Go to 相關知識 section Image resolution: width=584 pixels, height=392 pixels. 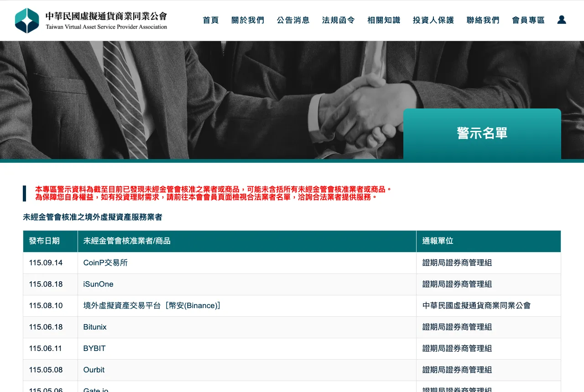point(384,20)
